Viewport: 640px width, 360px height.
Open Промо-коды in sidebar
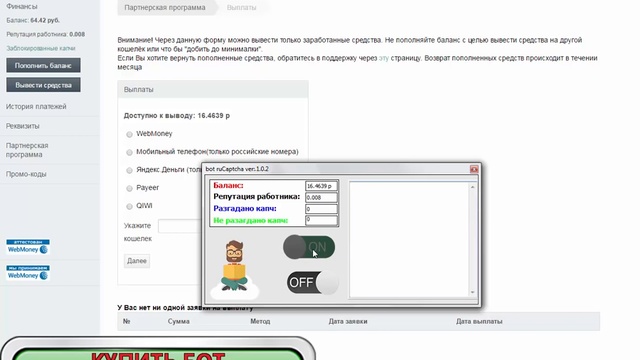pyautogui.click(x=26, y=174)
